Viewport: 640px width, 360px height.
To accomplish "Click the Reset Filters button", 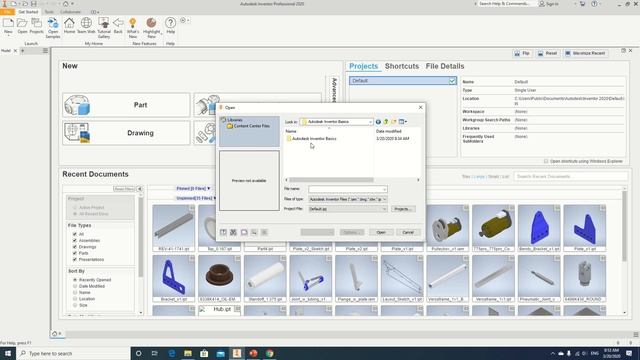I will tap(124, 189).
